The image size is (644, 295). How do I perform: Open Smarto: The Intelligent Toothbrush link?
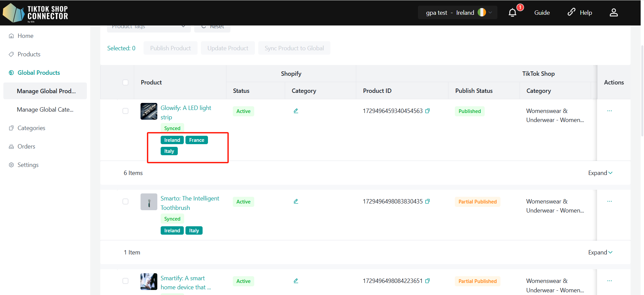[x=190, y=203]
